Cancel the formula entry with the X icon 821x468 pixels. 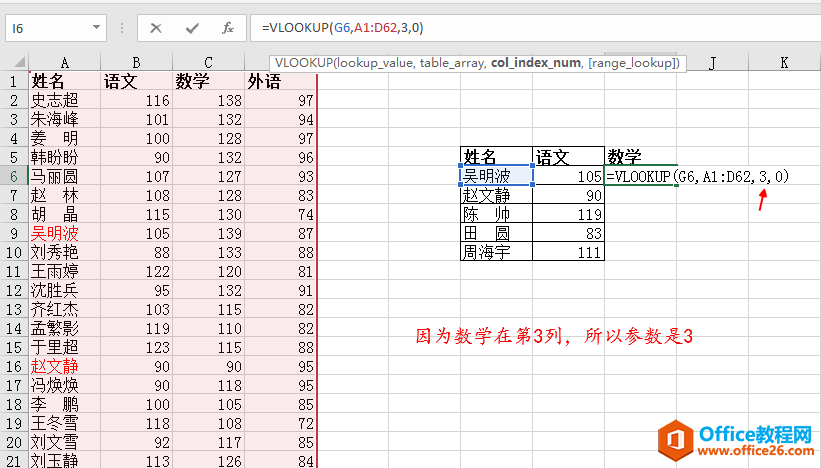[156, 28]
